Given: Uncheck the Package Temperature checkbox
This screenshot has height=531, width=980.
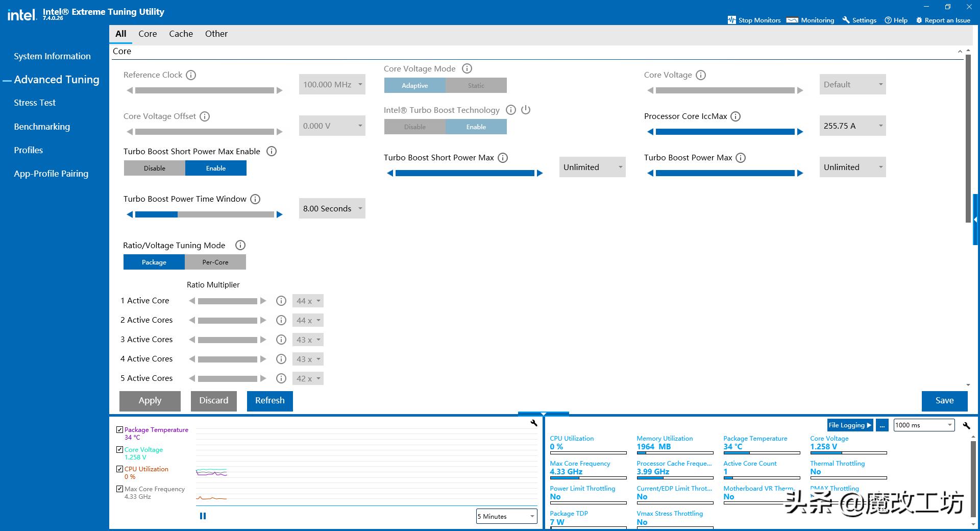Looking at the screenshot, I should coord(119,430).
